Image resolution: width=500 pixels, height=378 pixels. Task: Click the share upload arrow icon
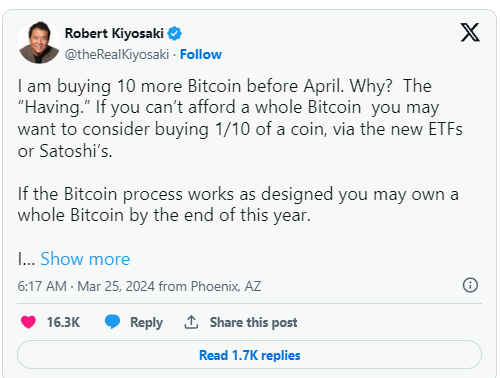(x=191, y=322)
